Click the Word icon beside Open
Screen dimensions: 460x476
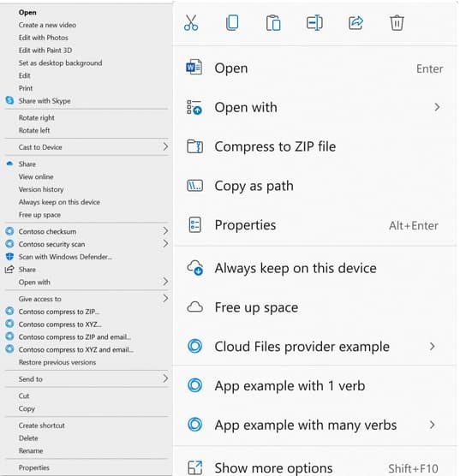click(194, 68)
